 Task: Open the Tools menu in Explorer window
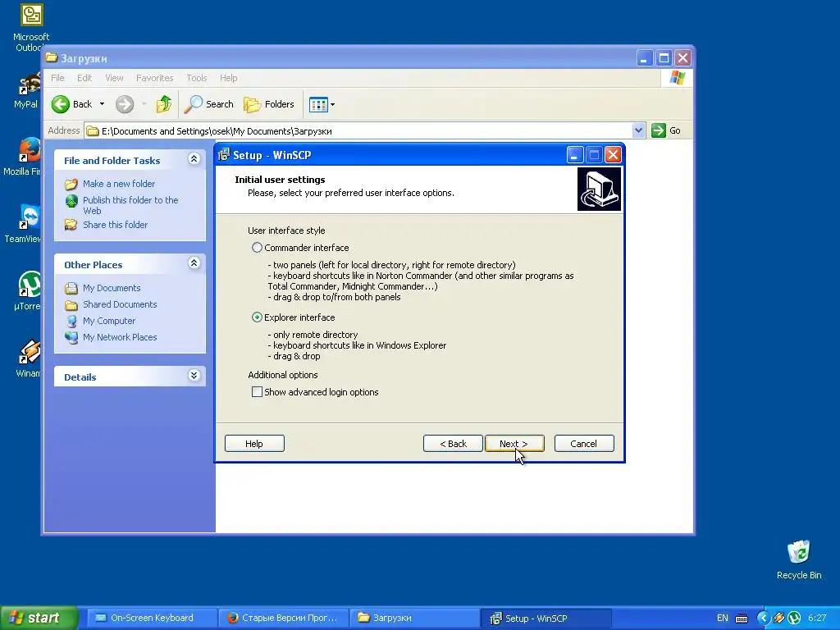tap(197, 78)
